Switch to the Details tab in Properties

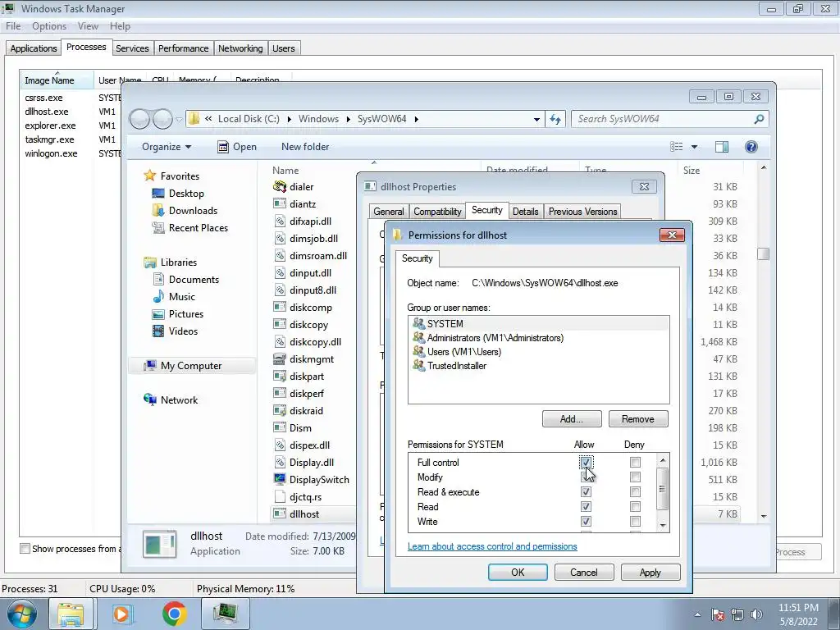pos(525,212)
